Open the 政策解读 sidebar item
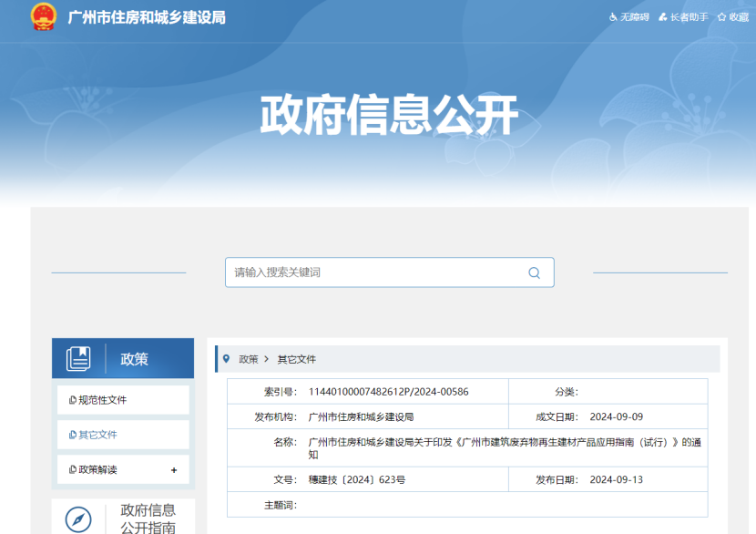The width and height of the screenshot is (756, 534). (123, 469)
